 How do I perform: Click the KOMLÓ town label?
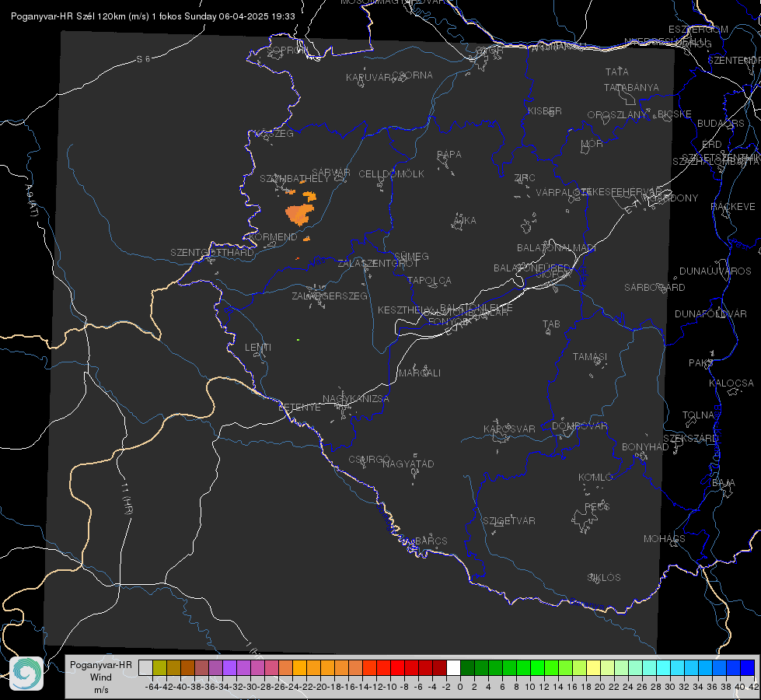[595, 478]
